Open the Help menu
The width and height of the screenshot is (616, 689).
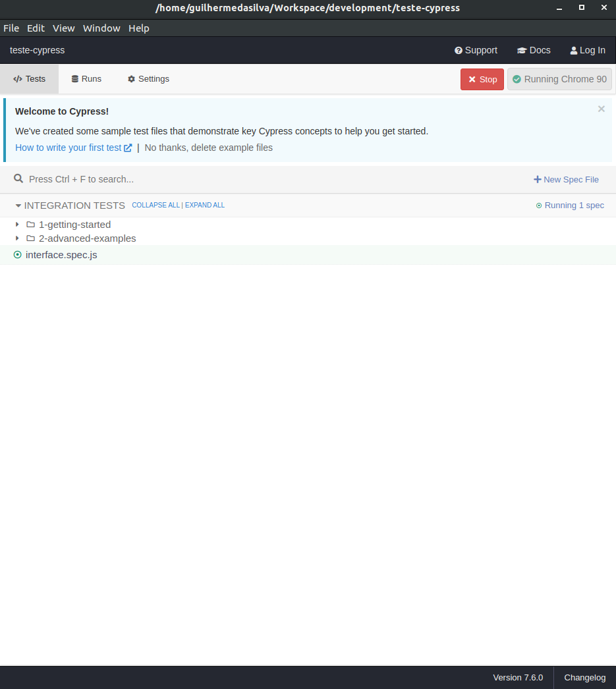click(x=139, y=28)
